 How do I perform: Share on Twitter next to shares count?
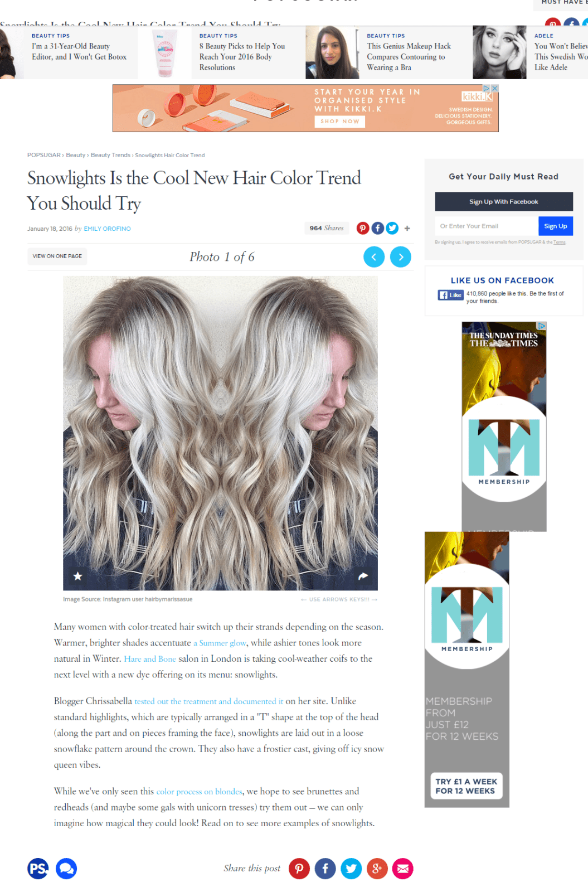392,228
